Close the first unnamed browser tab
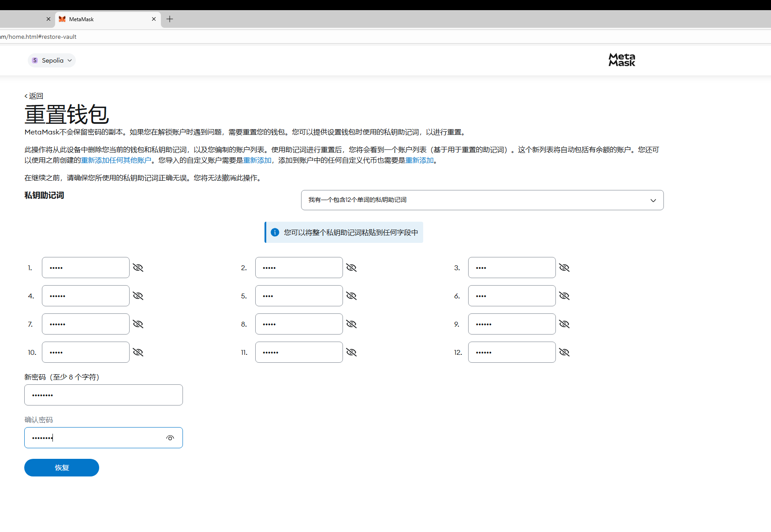This screenshot has width=771, height=532. (x=48, y=19)
